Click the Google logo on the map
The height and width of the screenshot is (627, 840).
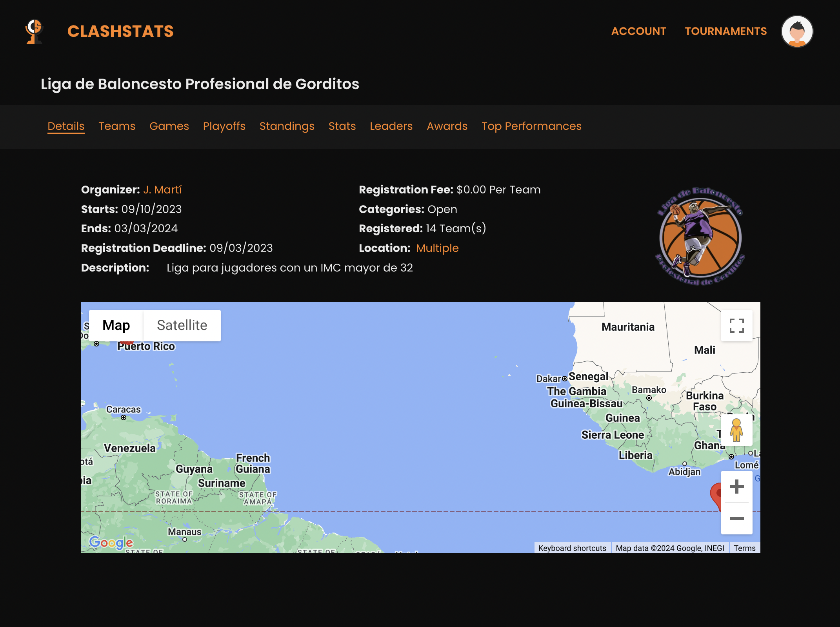pyautogui.click(x=111, y=543)
